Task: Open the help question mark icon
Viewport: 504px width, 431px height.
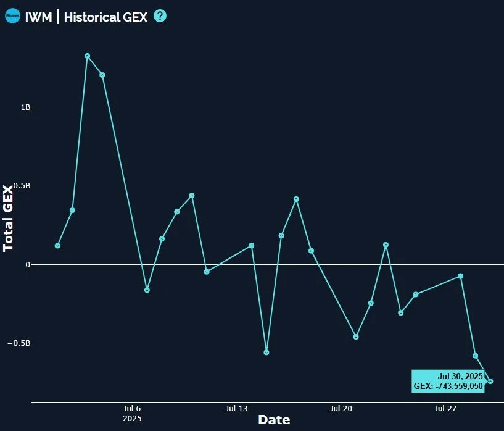Action: (x=160, y=16)
